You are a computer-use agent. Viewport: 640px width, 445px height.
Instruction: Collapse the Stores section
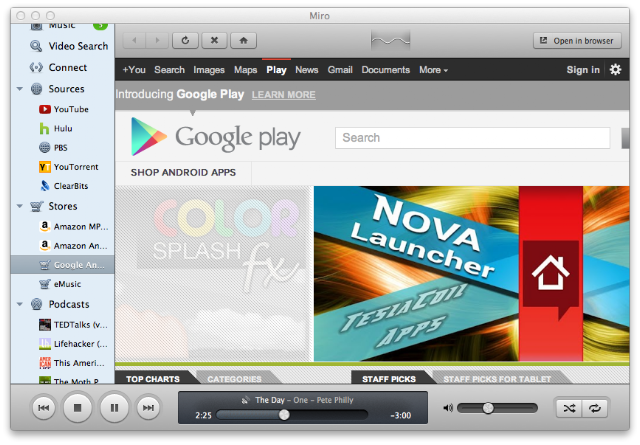20,206
